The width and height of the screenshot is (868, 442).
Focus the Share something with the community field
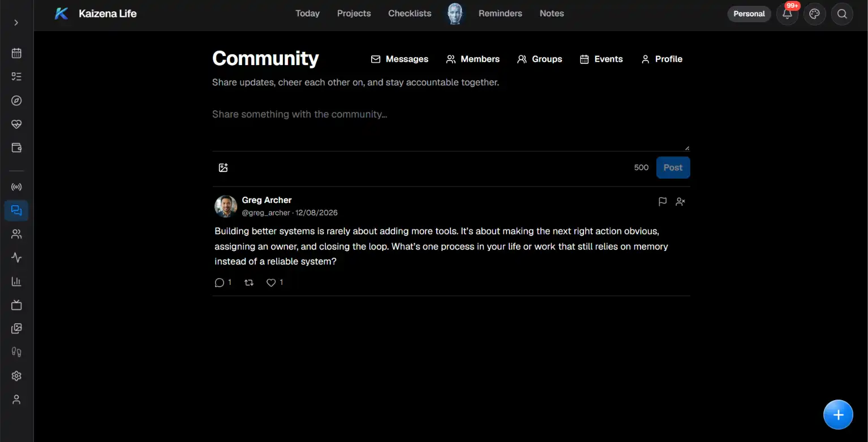pos(451,128)
